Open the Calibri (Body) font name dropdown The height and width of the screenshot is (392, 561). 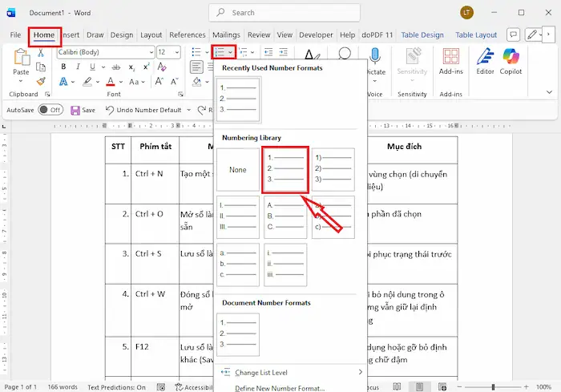point(105,52)
